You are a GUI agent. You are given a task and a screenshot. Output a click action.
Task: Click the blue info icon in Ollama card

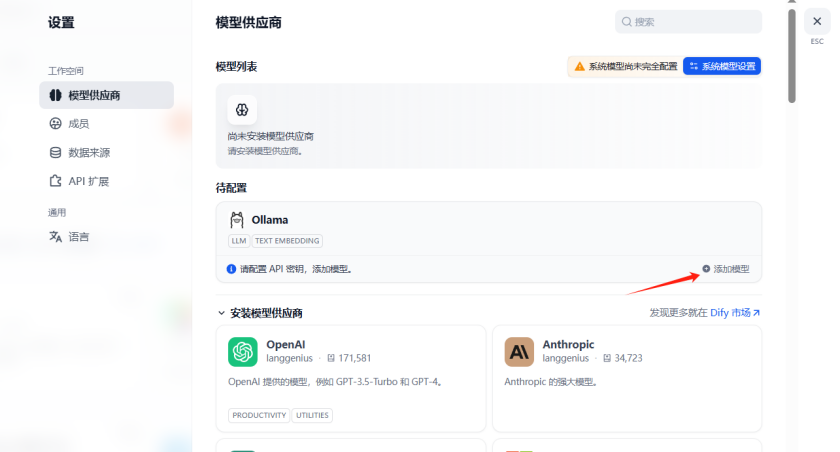[x=231, y=269]
